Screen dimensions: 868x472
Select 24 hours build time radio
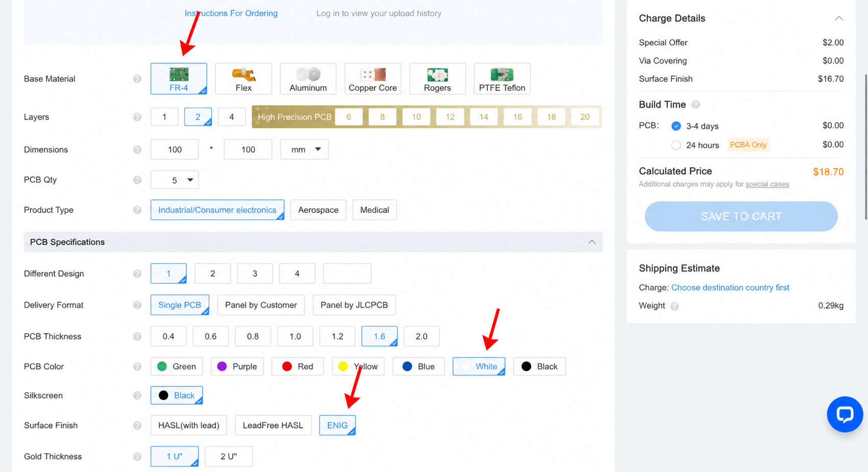click(x=676, y=145)
